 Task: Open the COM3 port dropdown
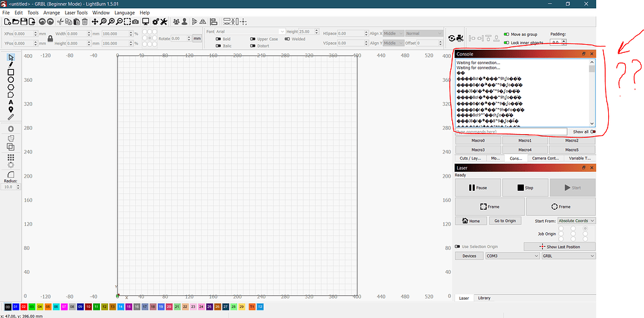(512, 256)
